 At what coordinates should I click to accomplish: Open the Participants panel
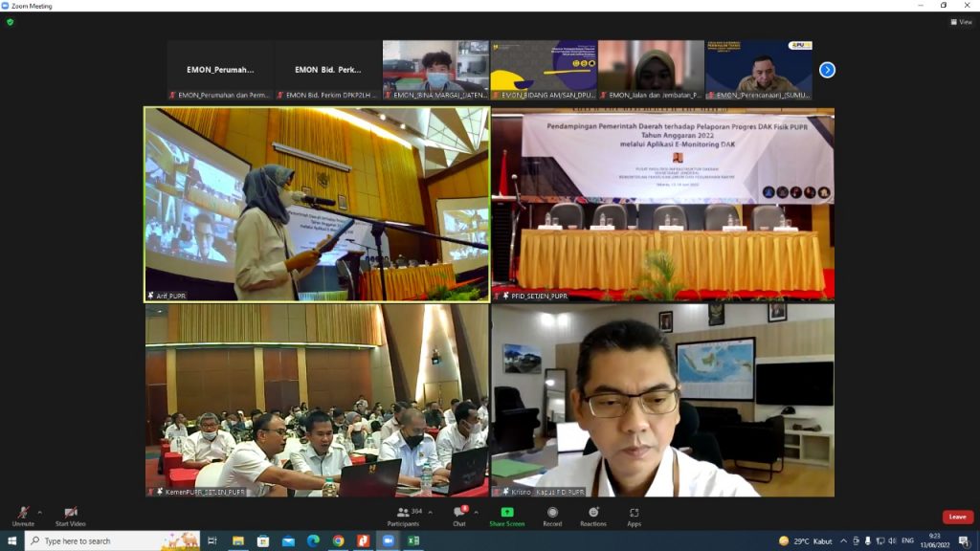403,515
